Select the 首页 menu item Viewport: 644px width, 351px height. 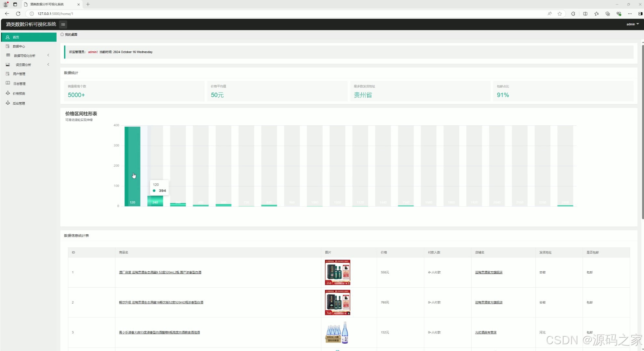click(16, 37)
